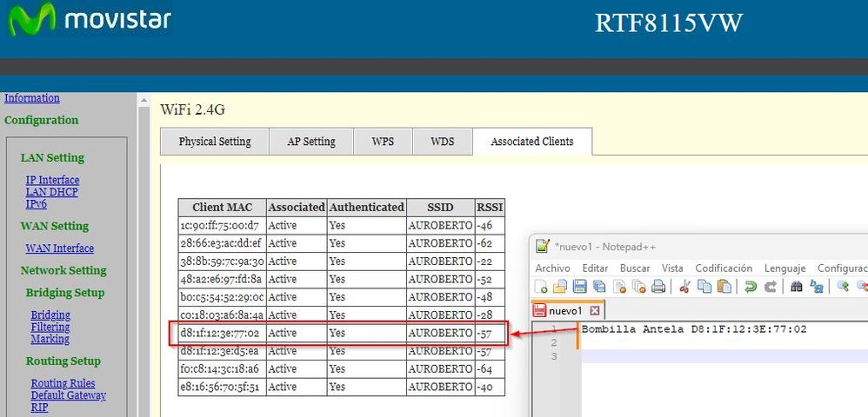This screenshot has height=417, width=868.
Task: Open the Codificación menu
Action: (724, 268)
